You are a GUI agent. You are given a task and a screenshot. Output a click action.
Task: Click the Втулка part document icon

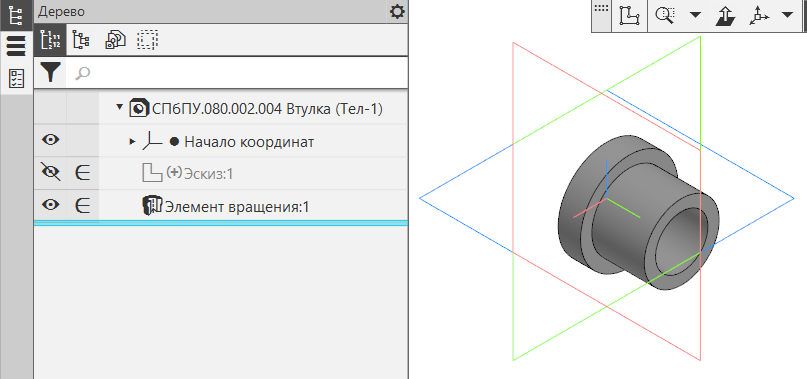138,109
